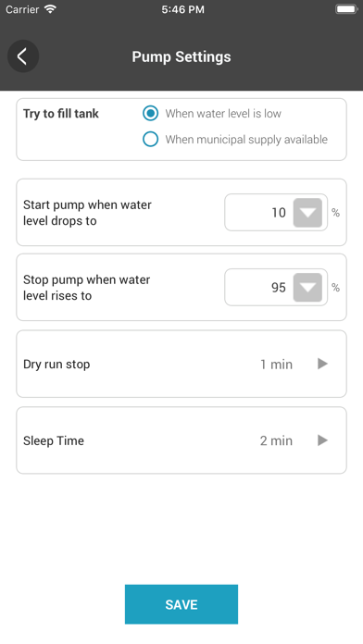Open stop pump level dropdown arrow
The height and width of the screenshot is (644, 363).
point(307,288)
